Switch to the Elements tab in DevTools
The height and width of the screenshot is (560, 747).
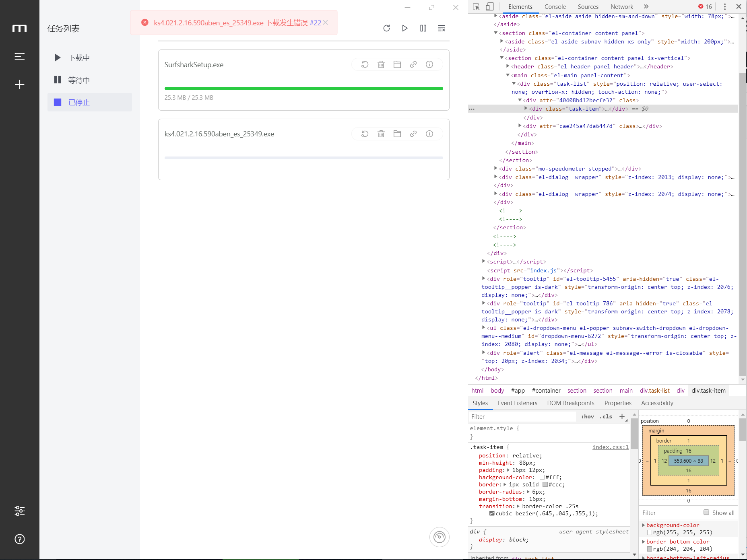520,6
